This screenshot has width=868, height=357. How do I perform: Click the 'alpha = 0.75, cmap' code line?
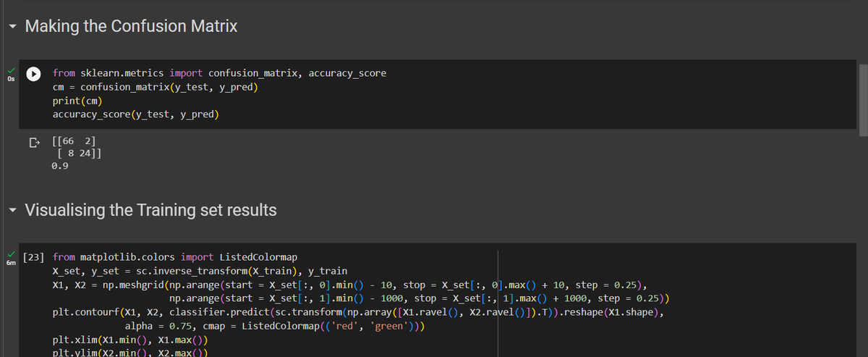tap(274, 327)
